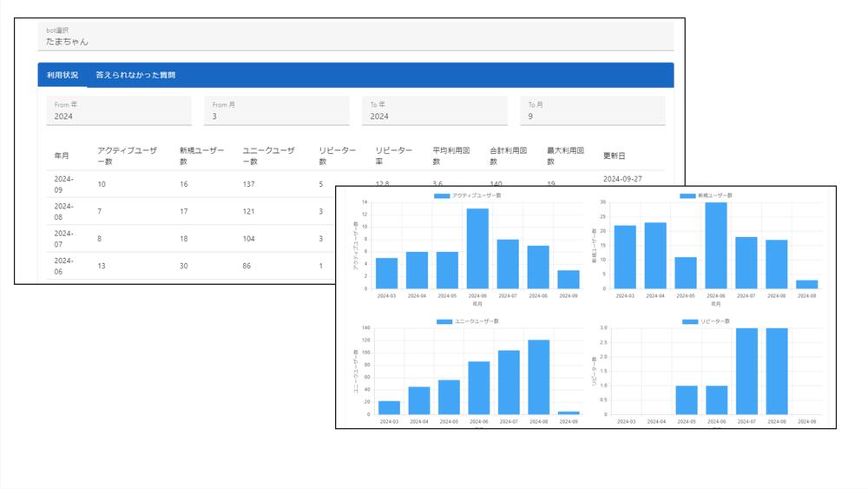This screenshot has height=489, width=868.
Task: Click repeater count 1 in 2024-06 row
Action: pos(320,266)
